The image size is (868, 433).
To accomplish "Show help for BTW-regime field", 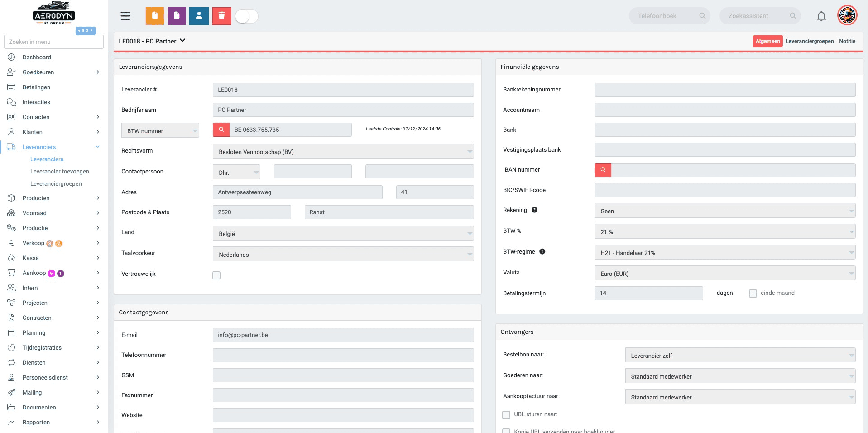I will 542,252.
